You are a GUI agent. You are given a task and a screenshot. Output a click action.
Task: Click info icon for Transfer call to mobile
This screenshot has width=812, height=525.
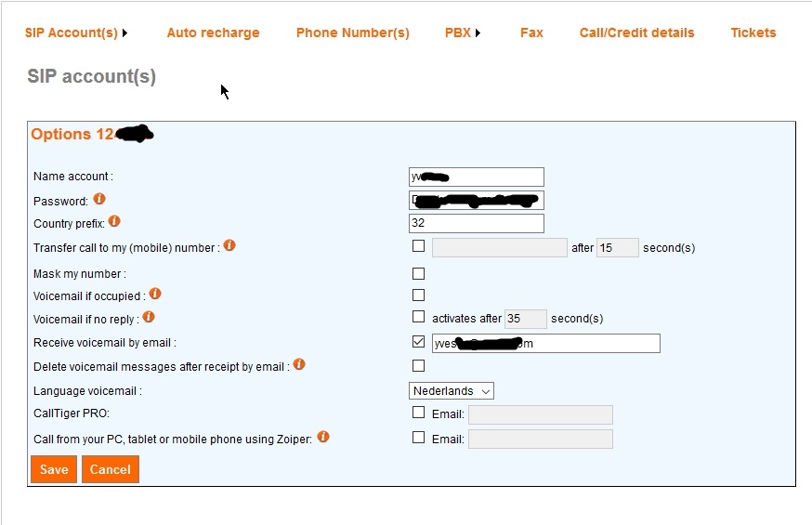tap(229, 246)
